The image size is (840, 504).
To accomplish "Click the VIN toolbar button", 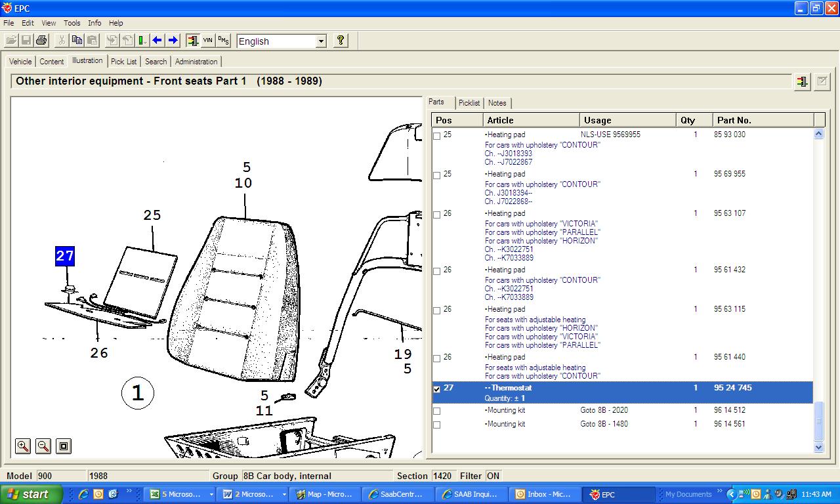I will (x=208, y=41).
